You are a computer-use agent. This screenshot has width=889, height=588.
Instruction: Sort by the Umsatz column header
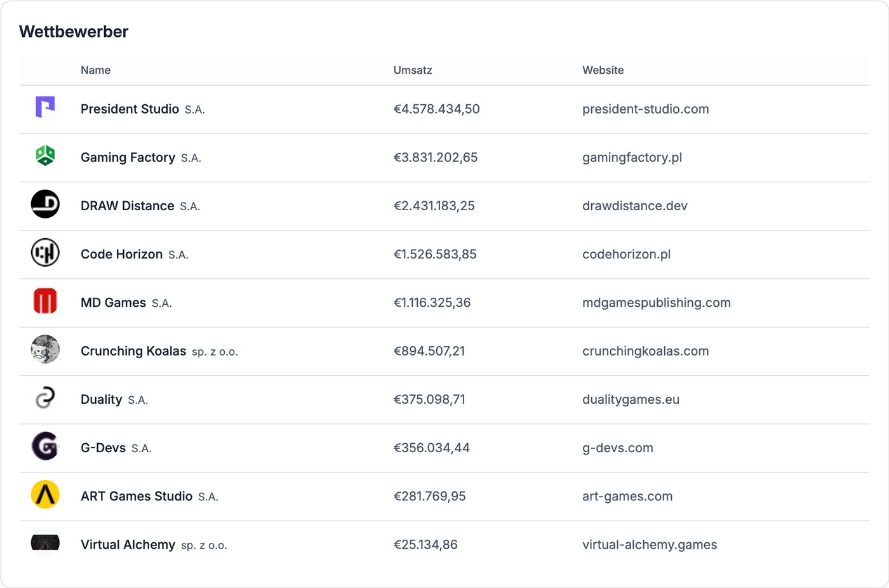tap(413, 70)
